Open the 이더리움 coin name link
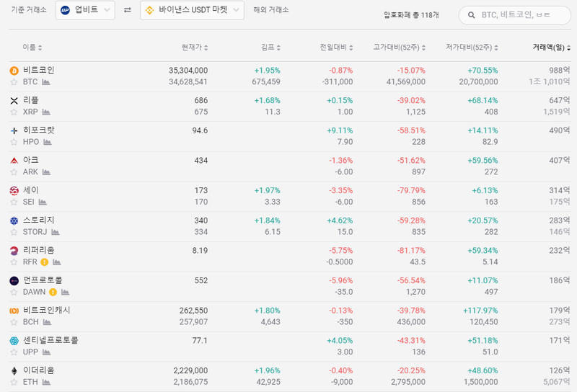This screenshot has height=392, width=577. [39, 370]
